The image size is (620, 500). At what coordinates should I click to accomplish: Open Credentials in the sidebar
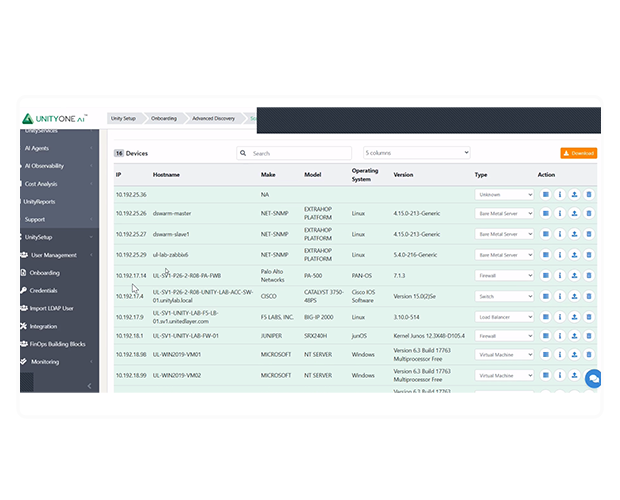44,290
